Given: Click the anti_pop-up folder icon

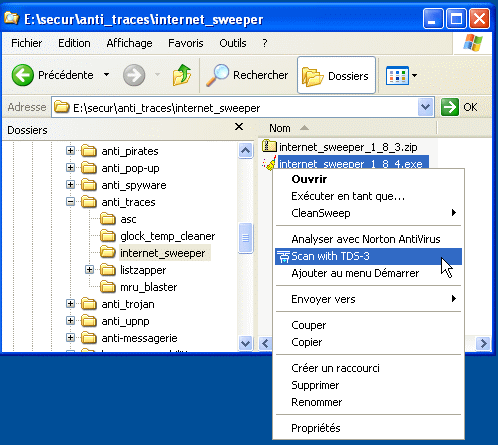Looking at the screenshot, I should (x=89, y=168).
